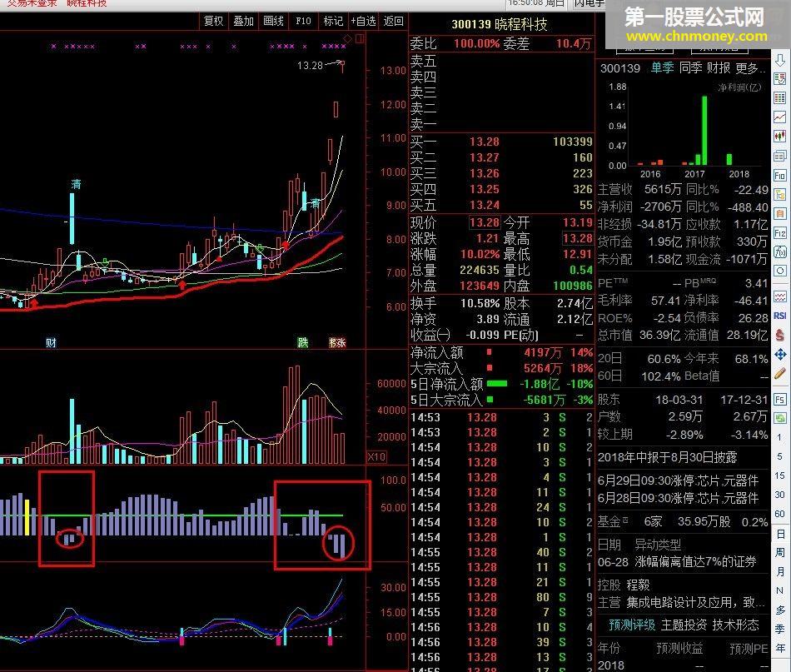791x672 pixels.
Task: Switch to 同季 same-quarter tab
Action: [690, 68]
